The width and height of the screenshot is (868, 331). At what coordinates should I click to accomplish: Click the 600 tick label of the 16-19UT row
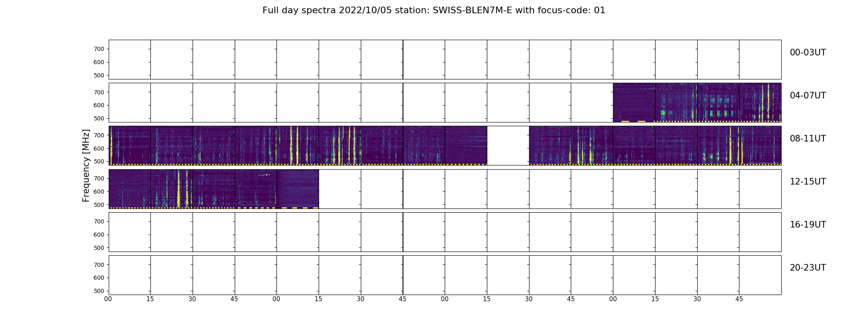99,235
